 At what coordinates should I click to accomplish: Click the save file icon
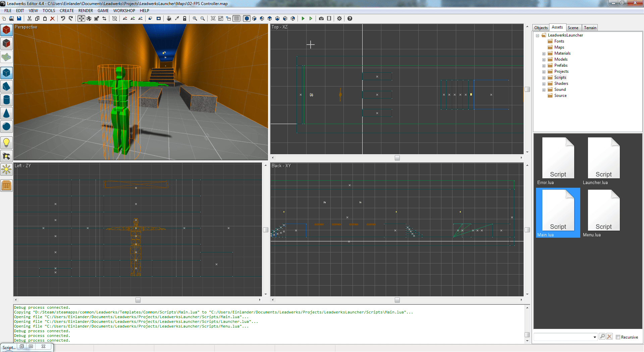pos(19,18)
